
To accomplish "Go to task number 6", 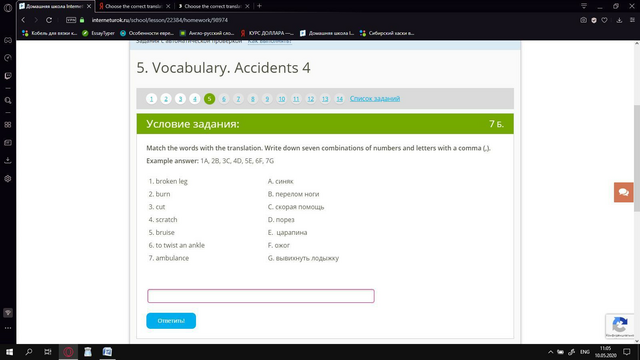I will pos(224,99).
